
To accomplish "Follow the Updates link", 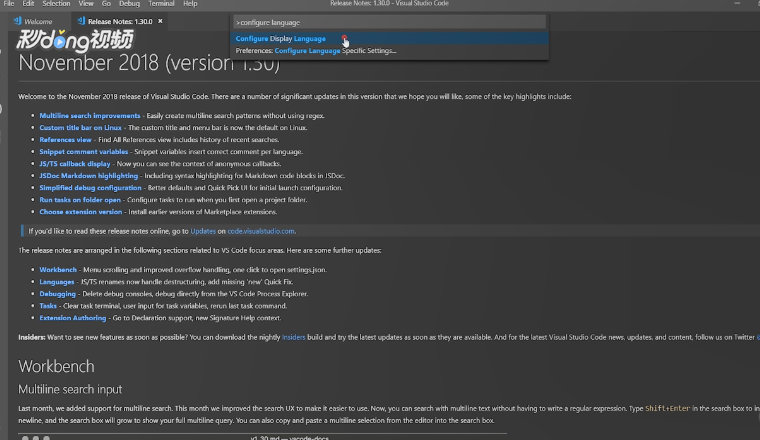I will (x=203, y=231).
